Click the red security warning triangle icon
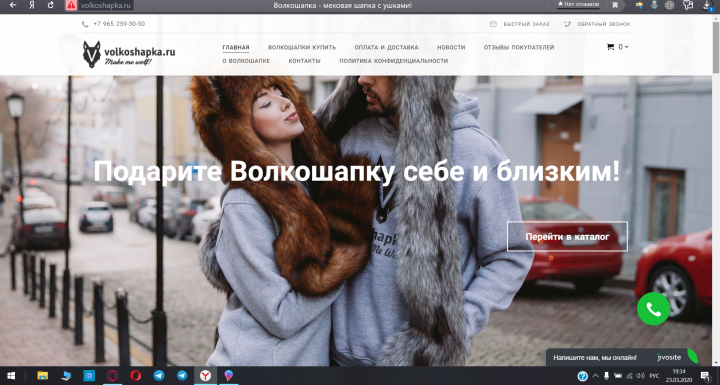 click(x=71, y=6)
